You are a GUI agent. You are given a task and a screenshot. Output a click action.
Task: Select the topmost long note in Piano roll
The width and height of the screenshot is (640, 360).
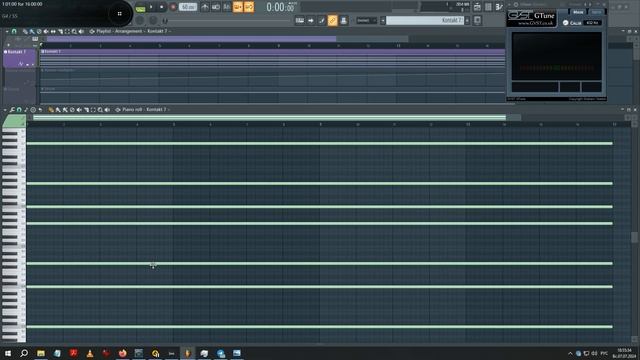pos(320,143)
